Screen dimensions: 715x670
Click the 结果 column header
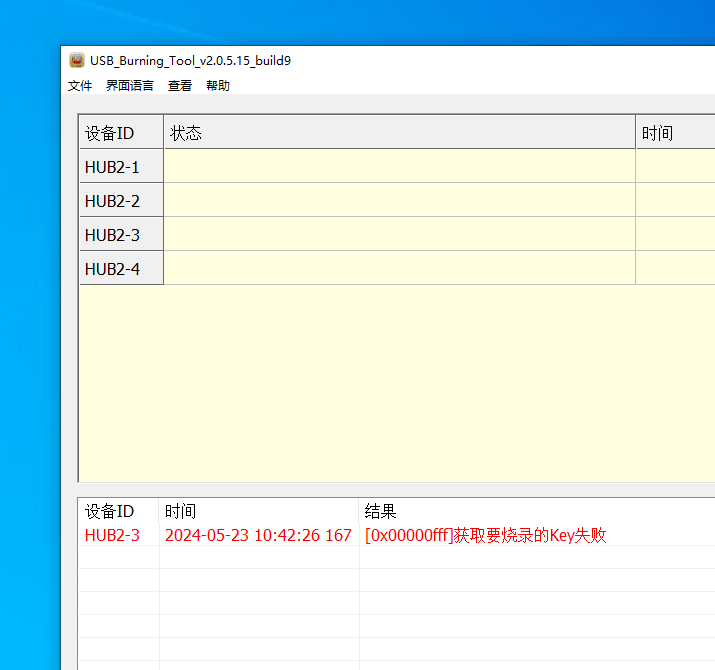(x=537, y=511)
